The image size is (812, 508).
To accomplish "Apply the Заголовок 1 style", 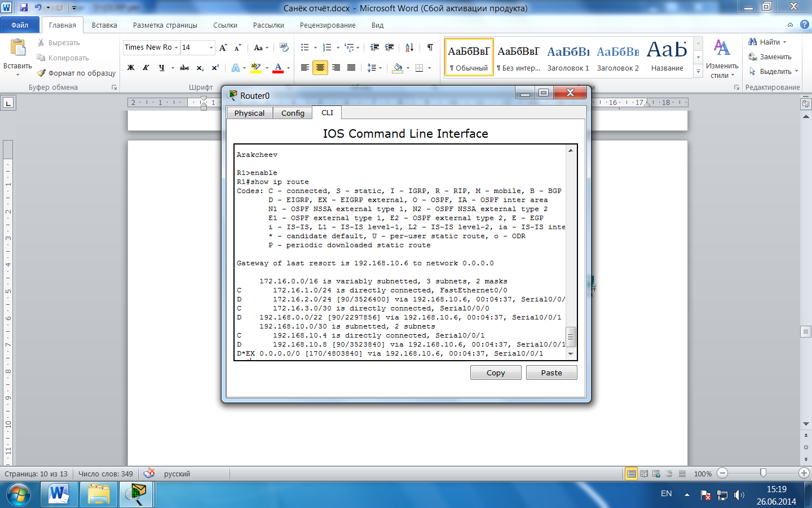I will coord(568,57).
